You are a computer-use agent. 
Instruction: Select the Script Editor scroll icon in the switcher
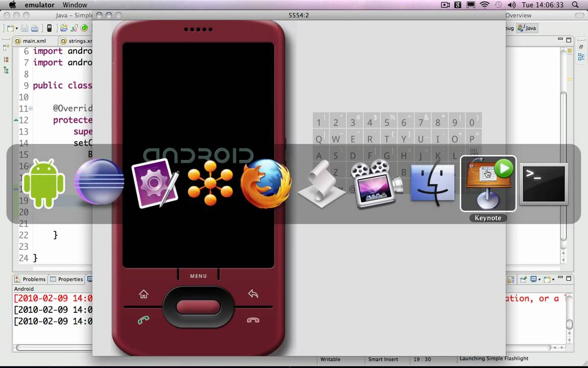pos(322,184)
